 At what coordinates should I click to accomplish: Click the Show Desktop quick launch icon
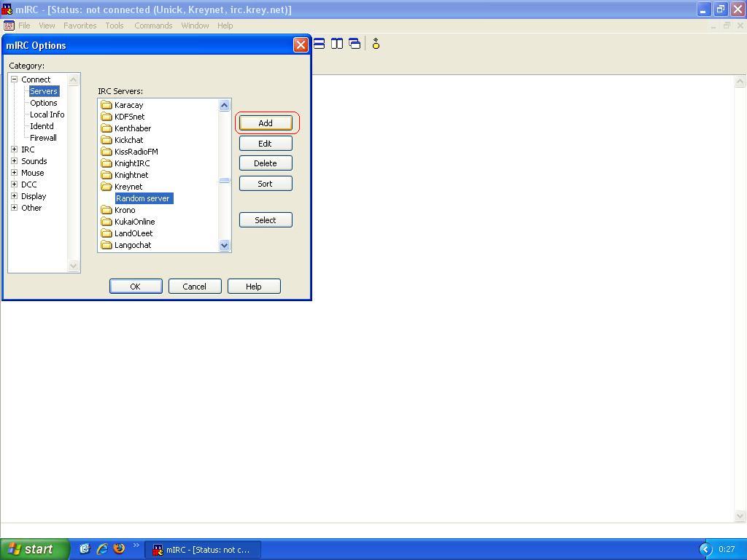pos(85,549)
